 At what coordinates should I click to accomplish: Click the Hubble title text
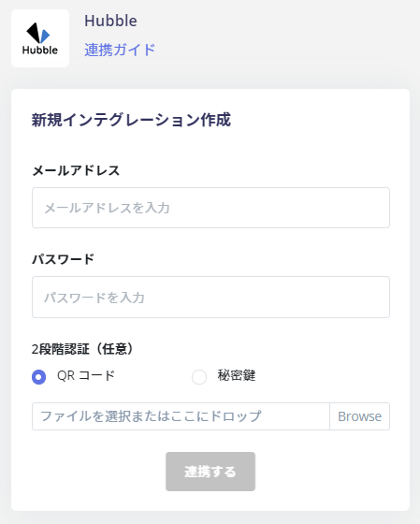[110, 21]
